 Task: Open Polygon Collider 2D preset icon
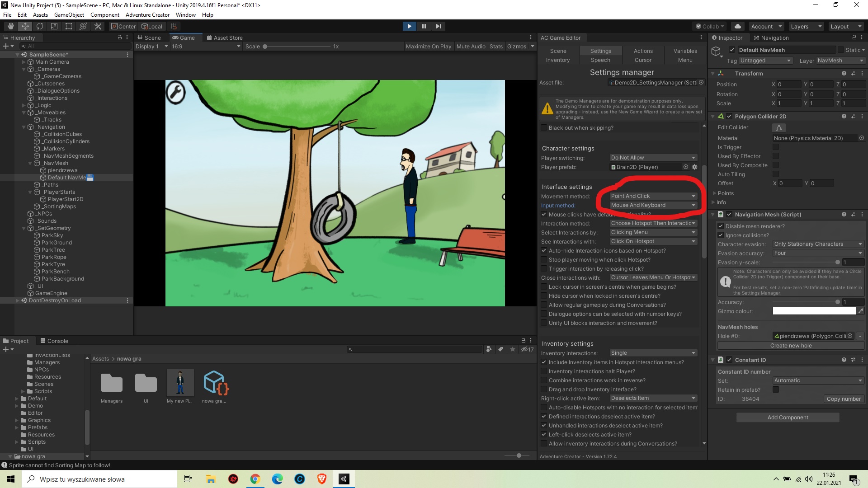853,116
